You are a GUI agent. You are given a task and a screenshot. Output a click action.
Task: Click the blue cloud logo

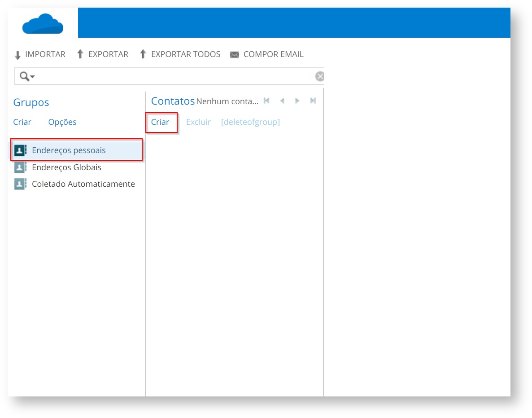(x=43, y=24)
